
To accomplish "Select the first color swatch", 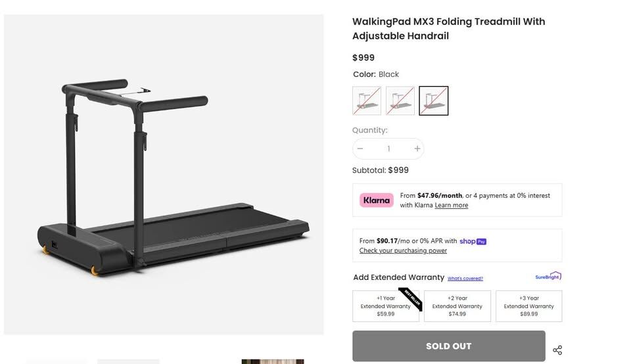I will [x=367, y=101].
